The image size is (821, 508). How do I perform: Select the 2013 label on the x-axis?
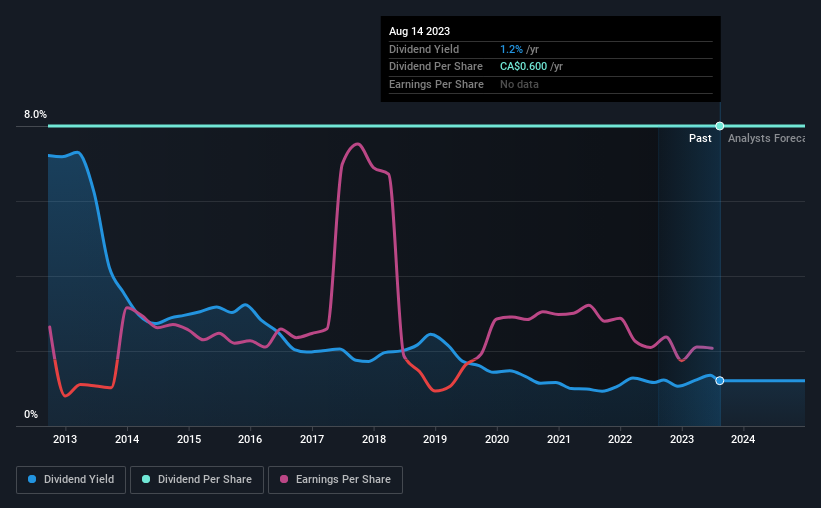point(65,440)
